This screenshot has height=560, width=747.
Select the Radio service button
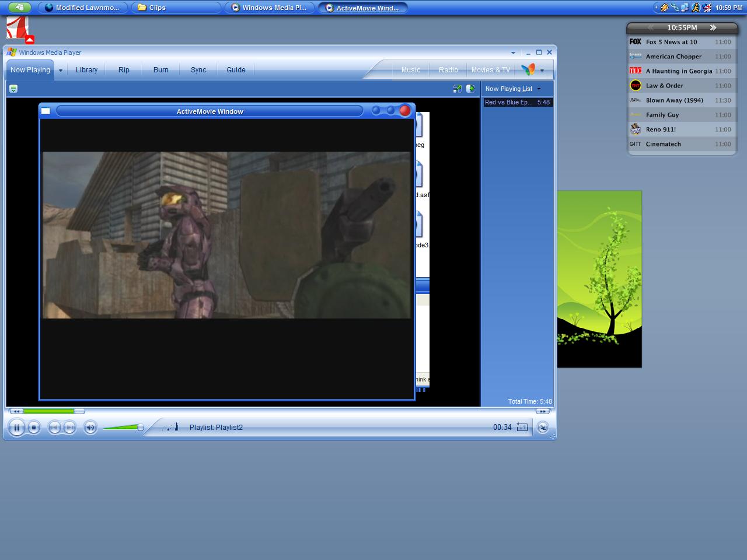448,69
